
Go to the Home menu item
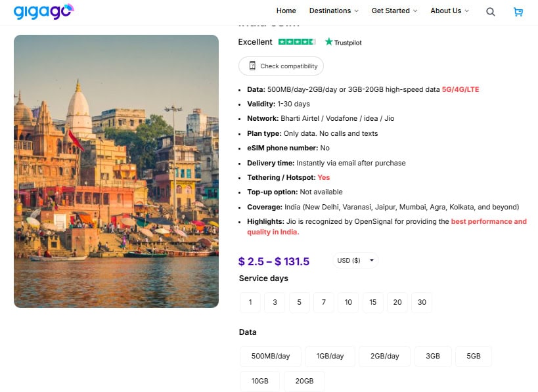(x=286, y=11)
